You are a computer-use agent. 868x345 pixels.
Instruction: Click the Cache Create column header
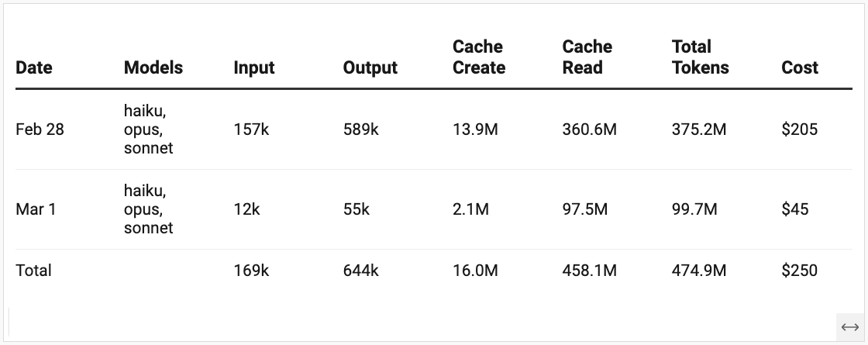479,57
